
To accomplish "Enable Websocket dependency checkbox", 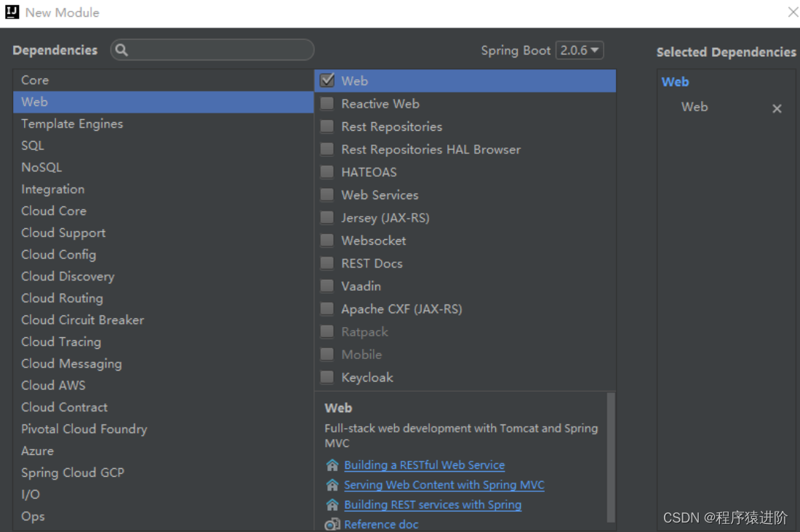I will (327, 241).
